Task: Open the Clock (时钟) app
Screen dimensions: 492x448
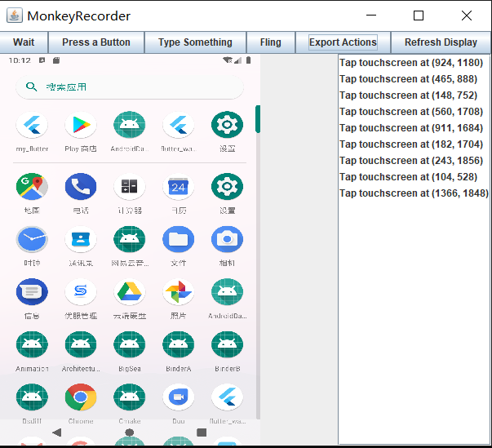Action: [32, 239]
